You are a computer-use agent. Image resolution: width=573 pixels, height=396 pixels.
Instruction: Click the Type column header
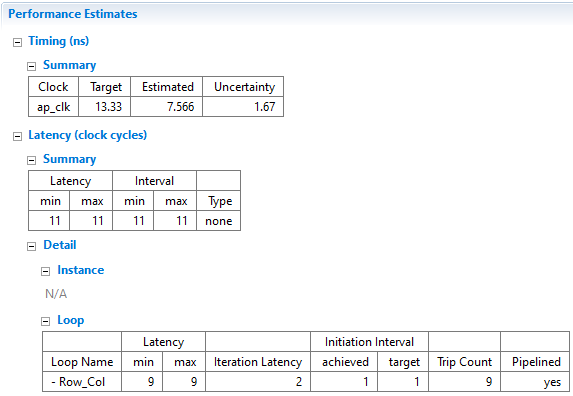click(x=219, y=201)
